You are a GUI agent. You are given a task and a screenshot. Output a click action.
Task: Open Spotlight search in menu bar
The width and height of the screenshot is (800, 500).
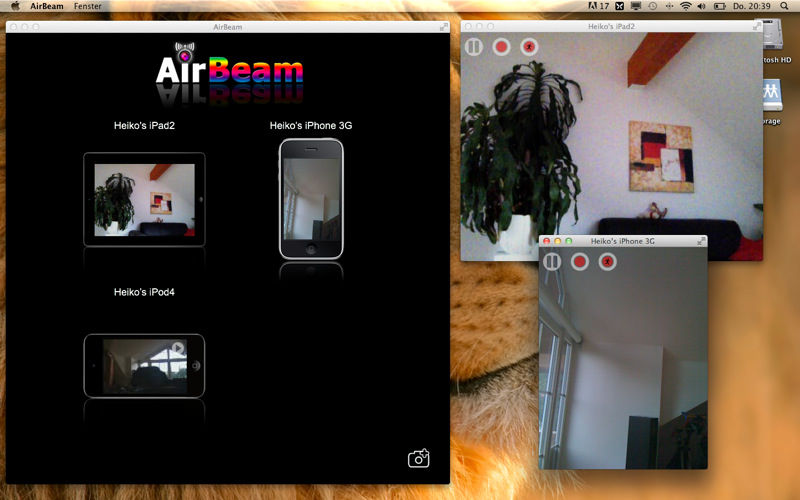pos(784,6)
